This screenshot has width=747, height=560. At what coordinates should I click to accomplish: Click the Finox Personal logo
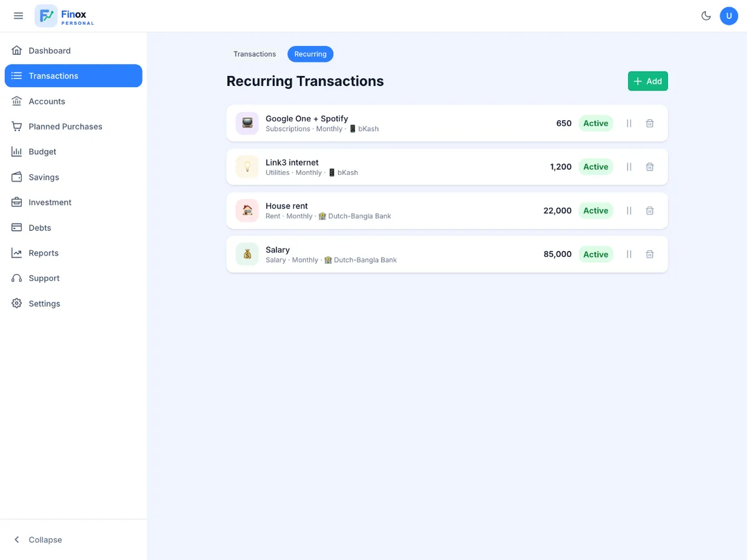(65, 16)
